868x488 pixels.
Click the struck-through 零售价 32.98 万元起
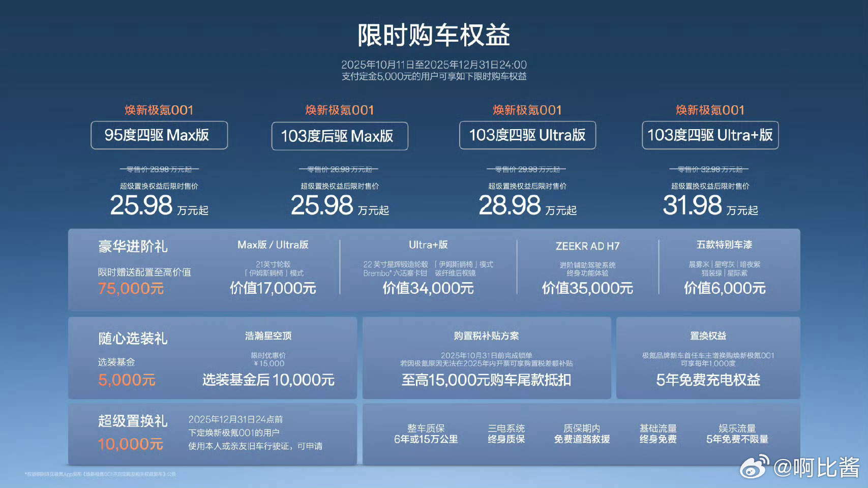click(710, 169)
